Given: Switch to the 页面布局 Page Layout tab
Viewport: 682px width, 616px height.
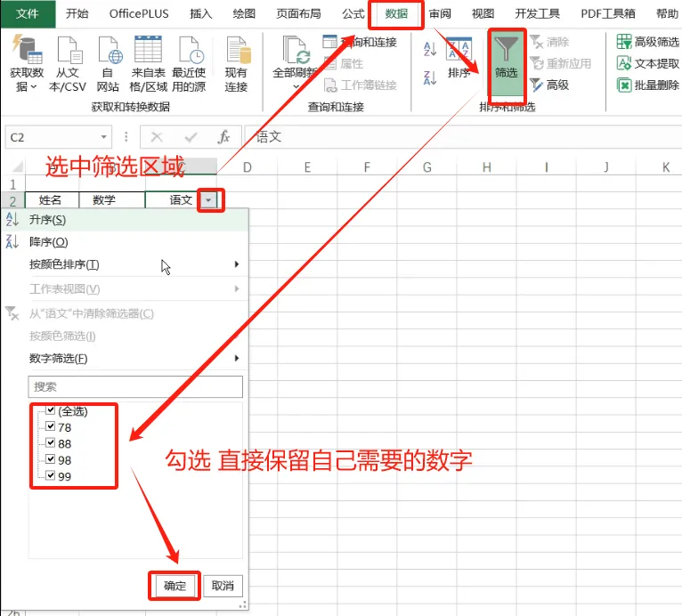Looking at the screenshot, I should 298,14.
